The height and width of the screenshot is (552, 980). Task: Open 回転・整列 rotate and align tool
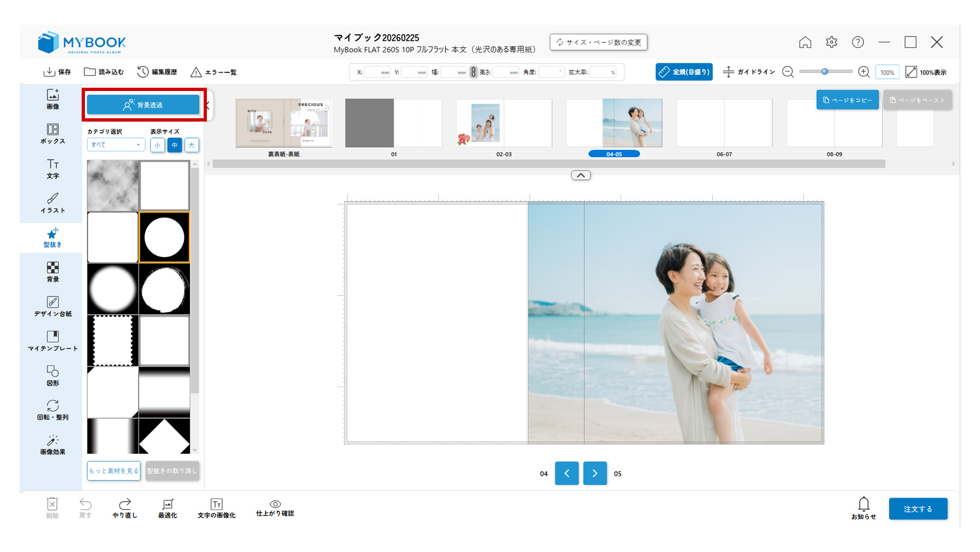52,410
